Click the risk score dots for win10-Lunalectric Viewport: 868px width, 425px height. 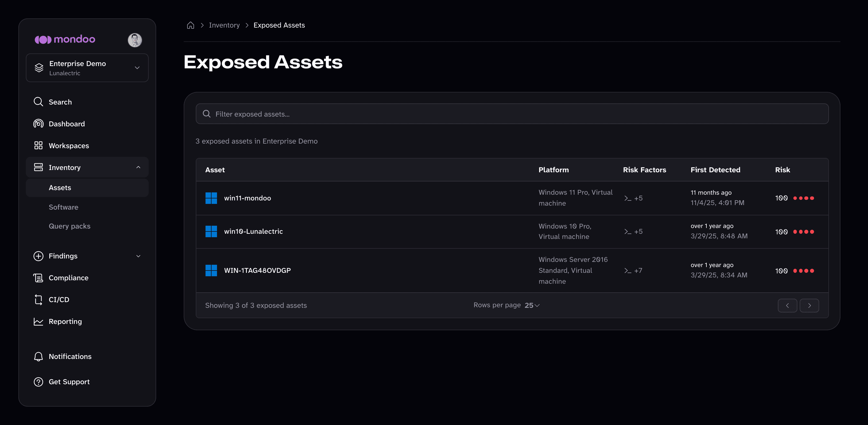point(803,232)
